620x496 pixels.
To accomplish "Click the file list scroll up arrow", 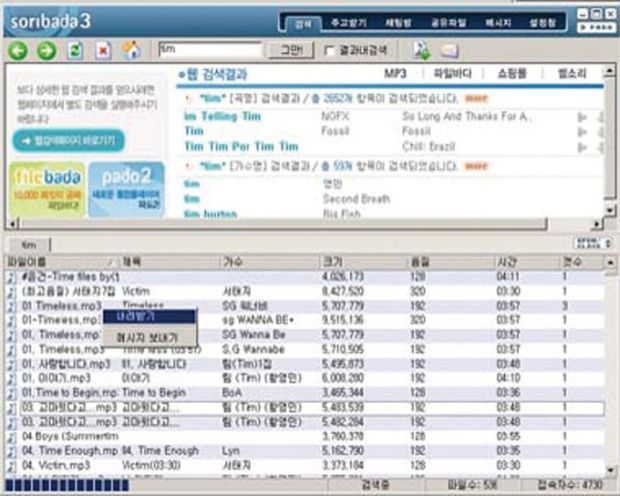I will click(610, 262).
